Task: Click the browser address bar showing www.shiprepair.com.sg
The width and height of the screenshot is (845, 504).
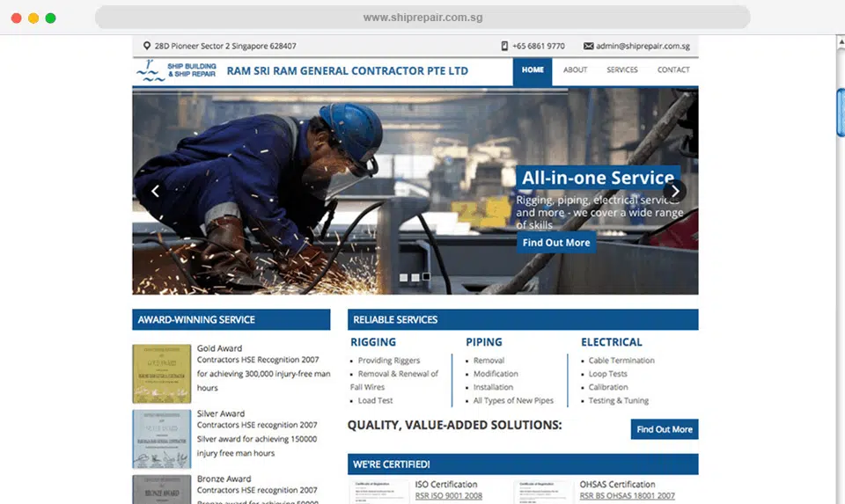Action: pyautogui.click(x=422, y=18)
